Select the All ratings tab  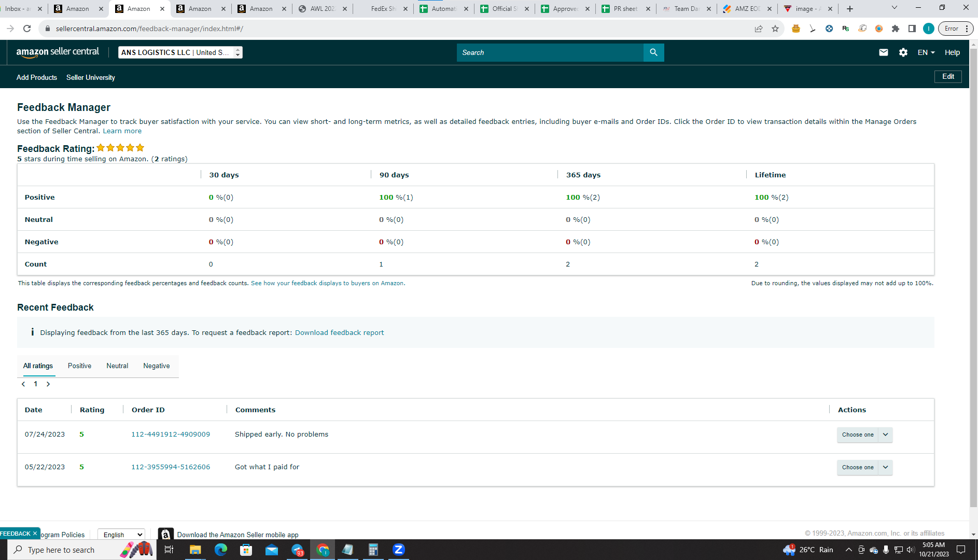[38, 366]
